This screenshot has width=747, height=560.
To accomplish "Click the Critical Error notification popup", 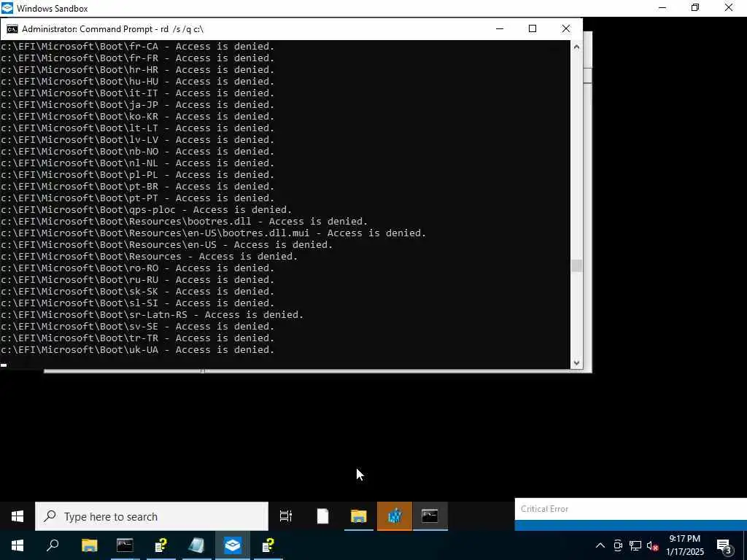I will pyautogui.click(x=631, y=514).
